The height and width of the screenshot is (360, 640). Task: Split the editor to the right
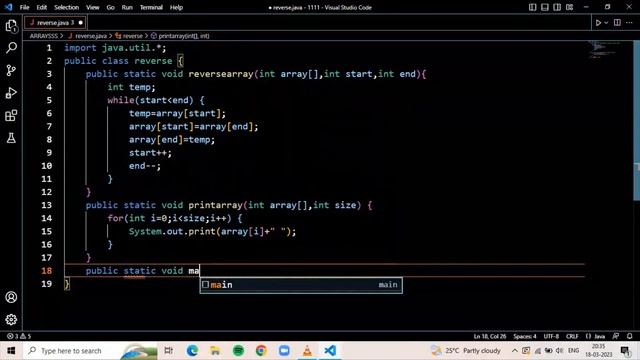tap(617, 22)
